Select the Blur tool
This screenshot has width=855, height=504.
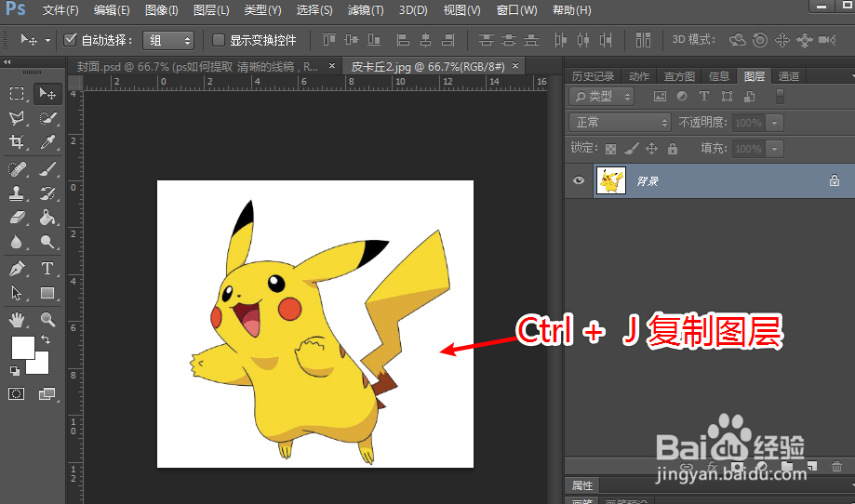tap(17, 242)
